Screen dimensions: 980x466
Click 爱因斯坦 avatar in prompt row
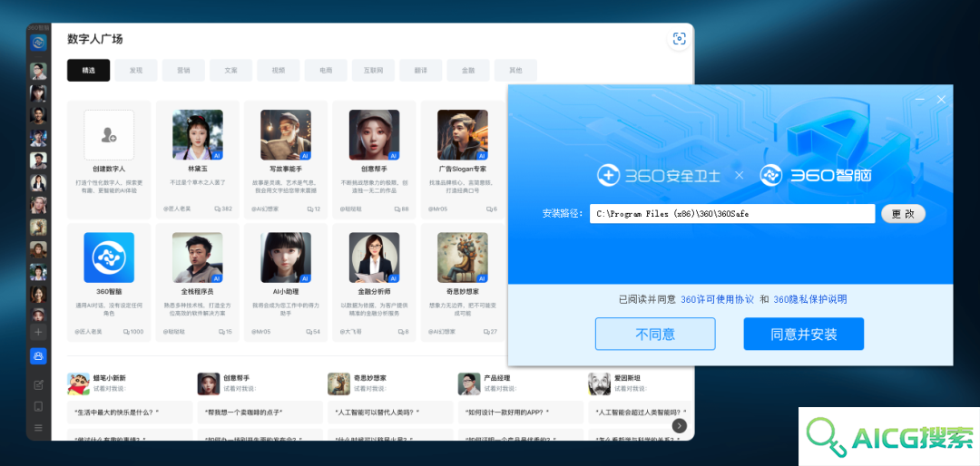tap(599, 383)
